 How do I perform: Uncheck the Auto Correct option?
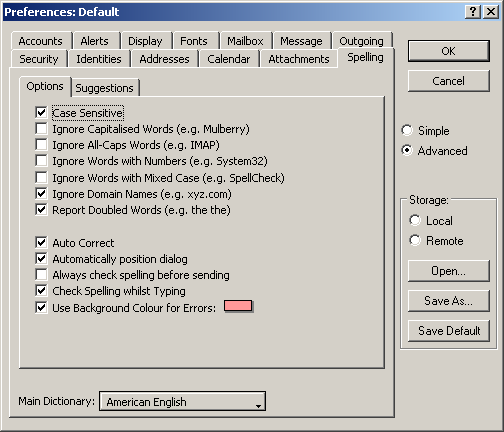41,242
